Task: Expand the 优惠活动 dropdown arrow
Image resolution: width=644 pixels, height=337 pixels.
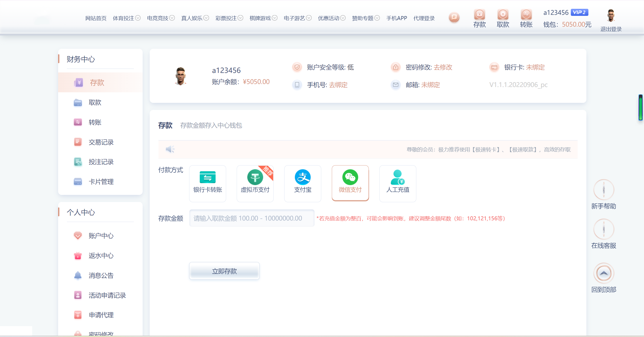Action: click(343, 18)
